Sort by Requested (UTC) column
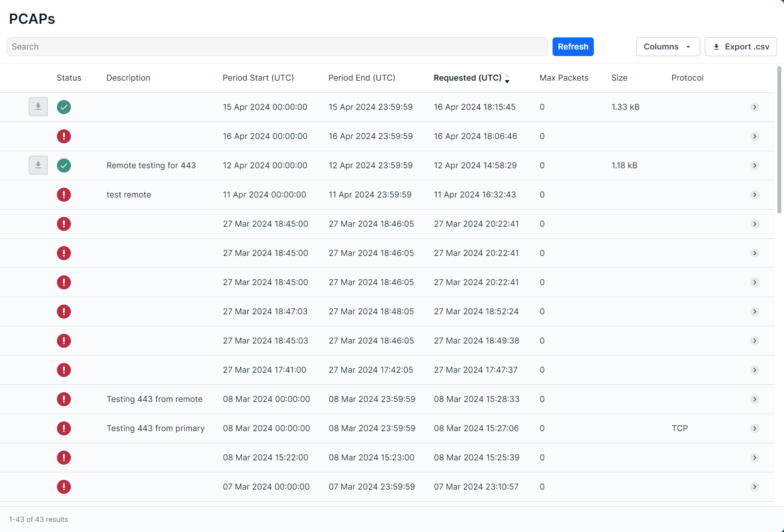The image size is (784, 532). pos(468,78)
